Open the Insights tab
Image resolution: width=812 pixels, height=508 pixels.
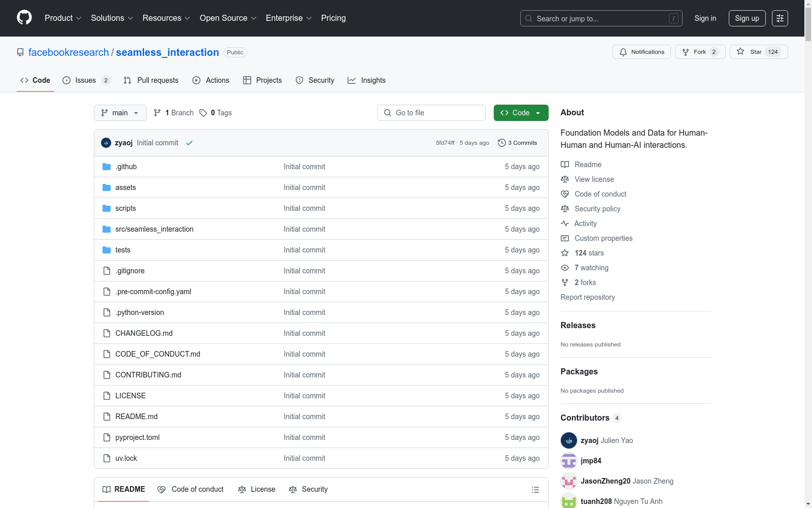[367, 80]
